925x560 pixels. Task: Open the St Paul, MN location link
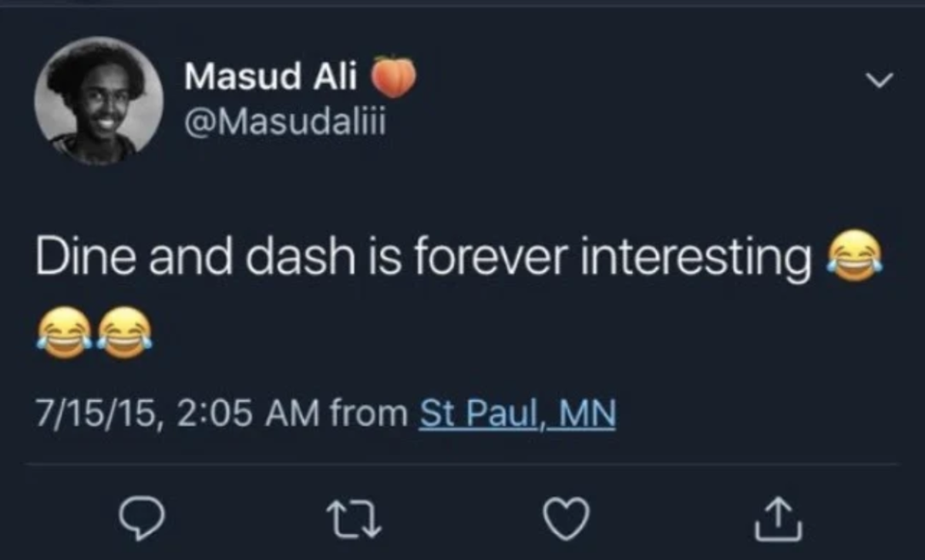pyautogui.click(x=517, y=415)
